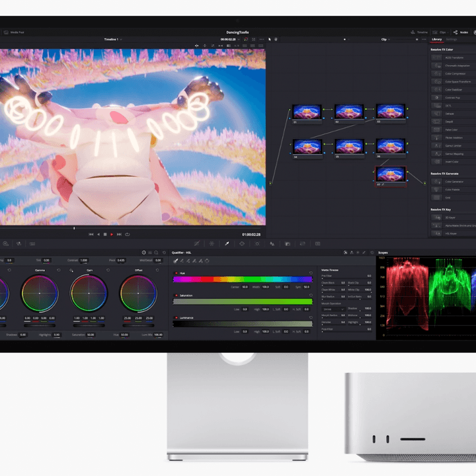Open the Power Window palette icon

[242, 244]
